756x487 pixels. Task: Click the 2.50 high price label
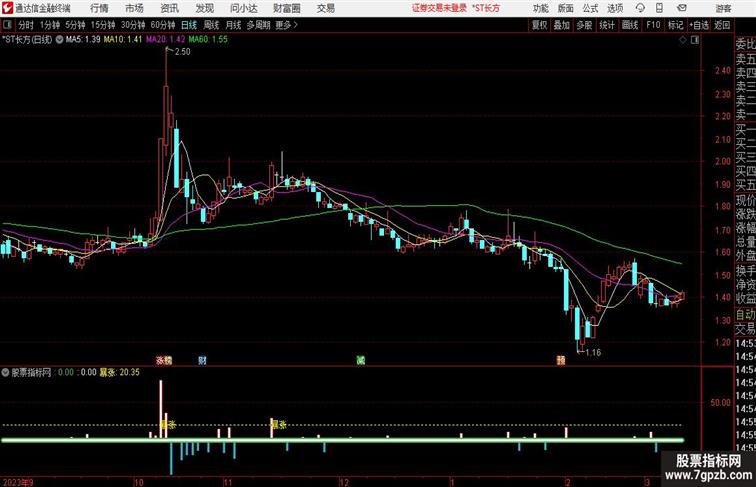point(182,52)
